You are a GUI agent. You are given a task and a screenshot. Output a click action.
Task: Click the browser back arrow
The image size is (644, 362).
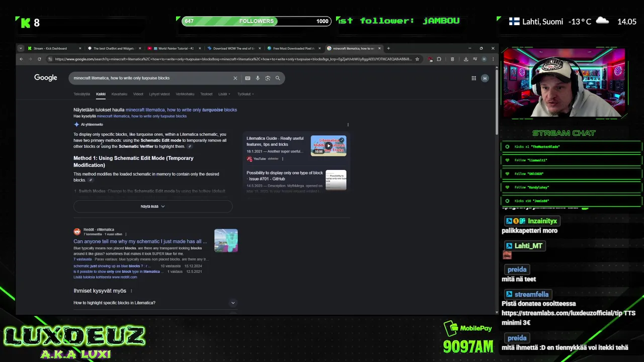tap(21, 59)
